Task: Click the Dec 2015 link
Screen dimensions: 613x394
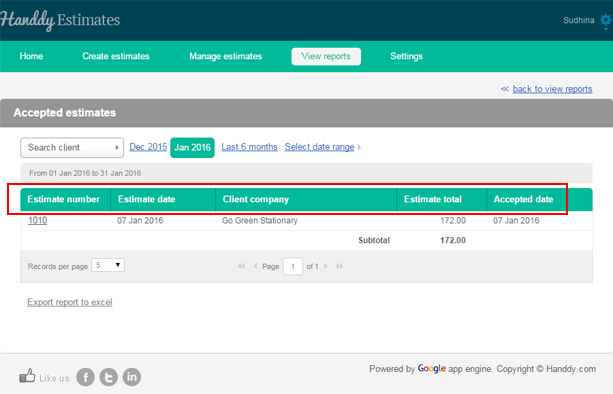Action: (148, 147)
